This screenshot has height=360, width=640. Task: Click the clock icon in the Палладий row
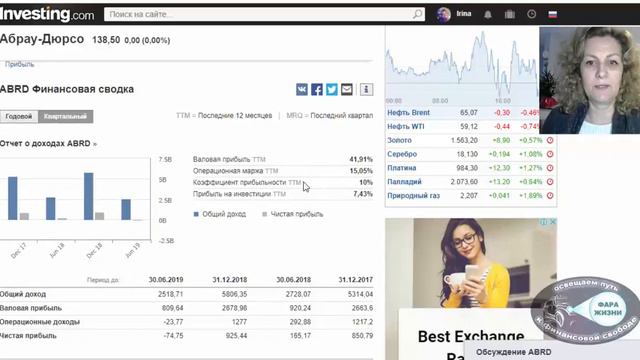pyautogui.click(x=550, y=182)
